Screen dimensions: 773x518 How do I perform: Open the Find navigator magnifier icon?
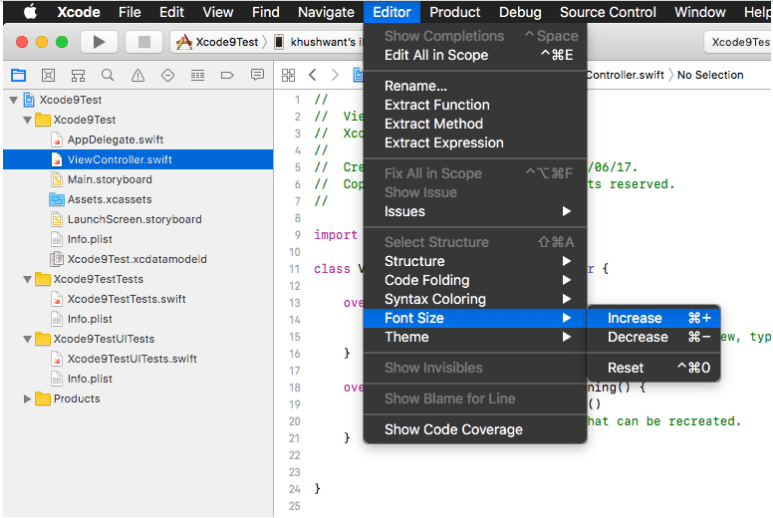pos(108,75)
